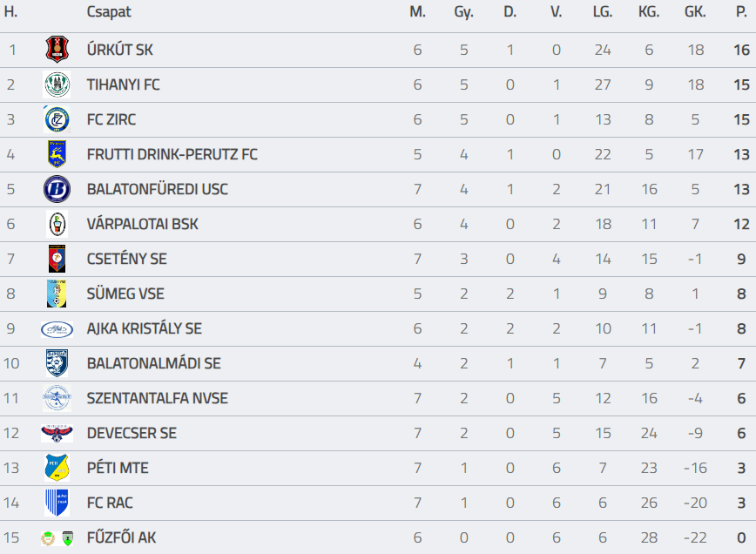The image size is (756, 554).
Task: Click the FC ZIRC team badge
Action: [x=57, y=119]
